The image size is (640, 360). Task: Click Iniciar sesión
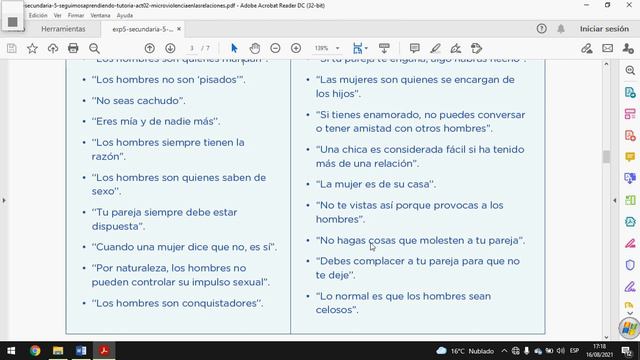click(x=604, y=29)
